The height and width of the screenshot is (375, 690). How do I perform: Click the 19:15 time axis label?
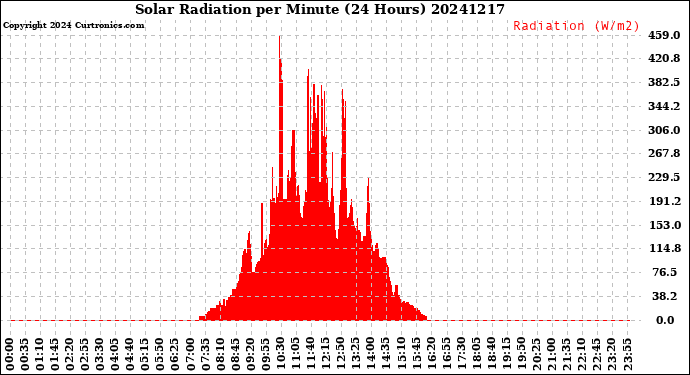[x=506, y=355]
